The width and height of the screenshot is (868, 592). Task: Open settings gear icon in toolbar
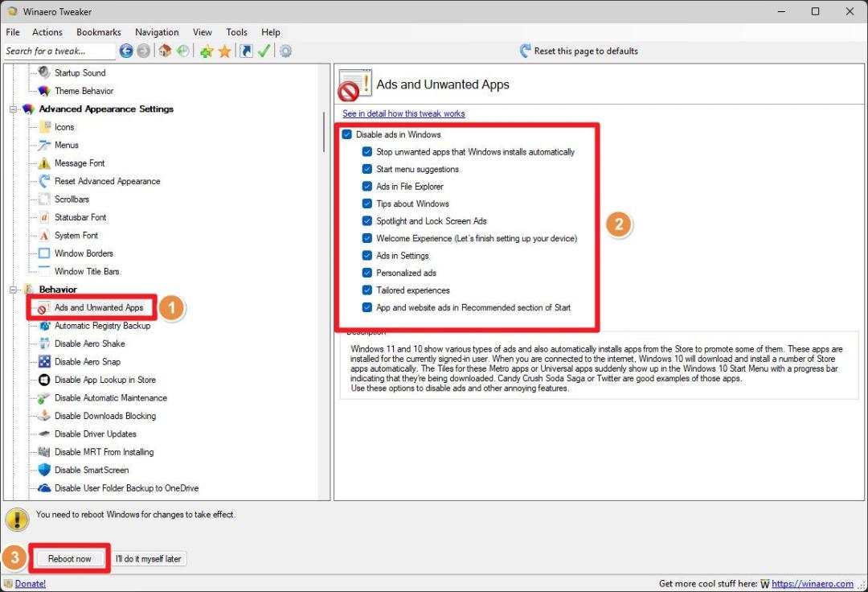coord(285,51)
